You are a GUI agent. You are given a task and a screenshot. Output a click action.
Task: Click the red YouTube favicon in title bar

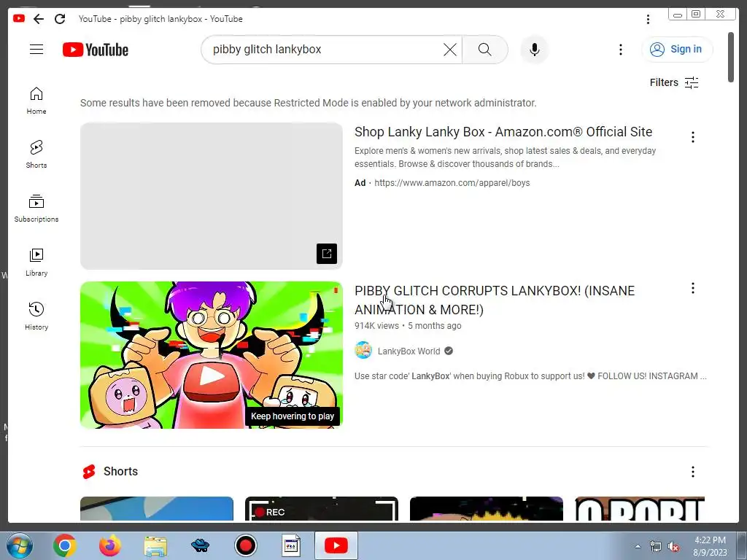click(18, 18)
